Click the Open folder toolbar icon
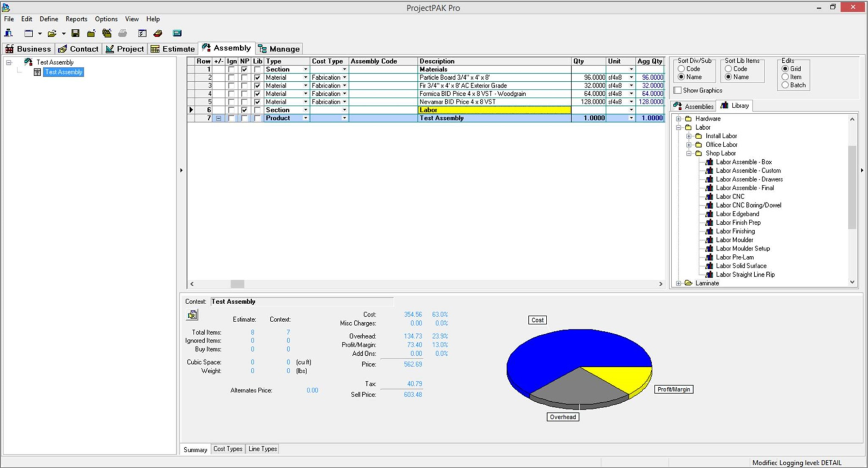This screenshot has height=468, width=868. (52, 33)
